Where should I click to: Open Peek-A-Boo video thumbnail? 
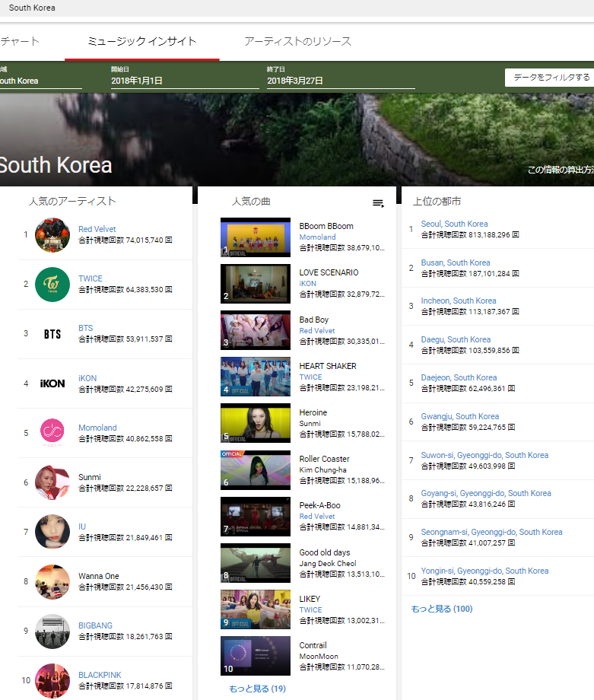pos(256,517)
